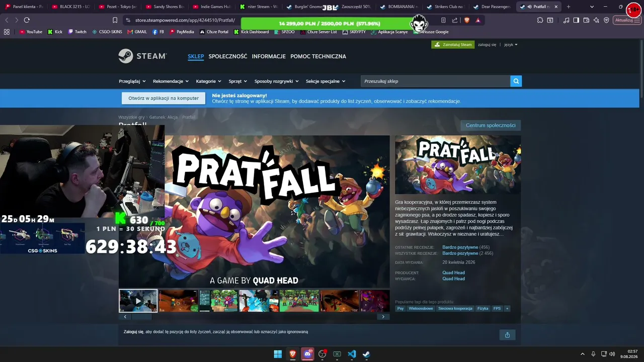
Task: Expand the Sekcje specjalne dropdown
Action: pyautogui.click(x=326, y=81)
